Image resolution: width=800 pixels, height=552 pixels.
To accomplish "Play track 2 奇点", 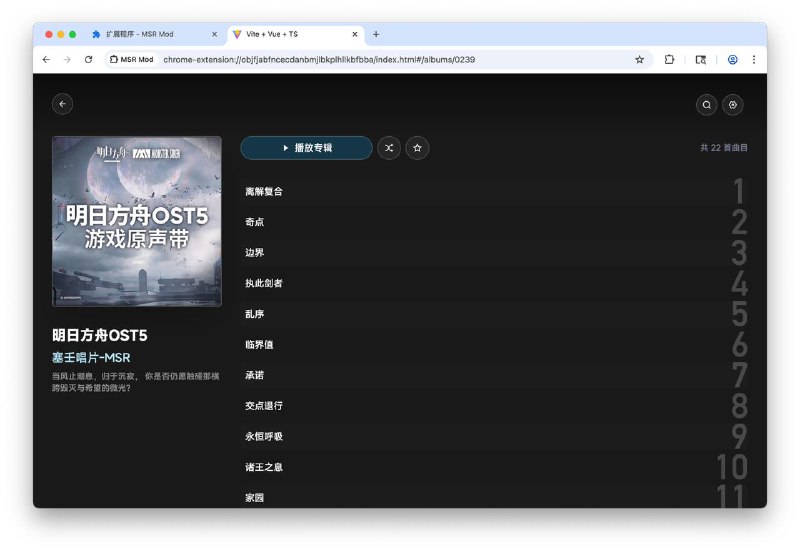I will [494, 222].
